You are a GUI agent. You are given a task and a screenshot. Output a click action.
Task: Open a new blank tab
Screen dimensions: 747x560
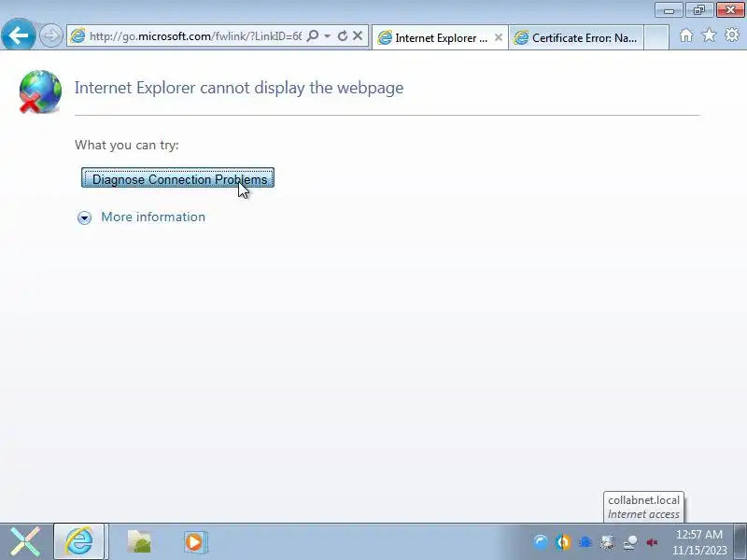tap(656, 37)
